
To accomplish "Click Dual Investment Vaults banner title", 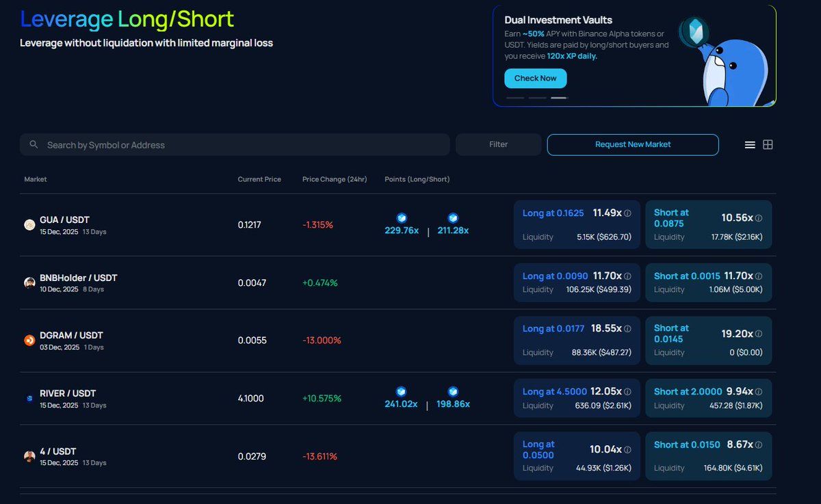I will tap(558, 20).
